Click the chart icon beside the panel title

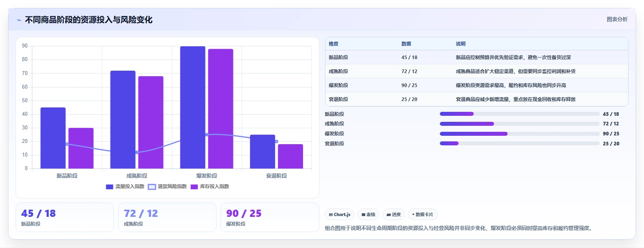pos(19,20)
